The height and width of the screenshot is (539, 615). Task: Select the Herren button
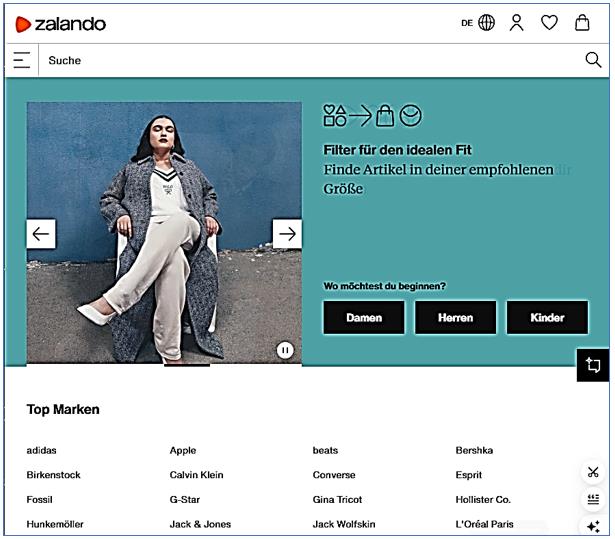pyautogui.click(x=455, y=318)
